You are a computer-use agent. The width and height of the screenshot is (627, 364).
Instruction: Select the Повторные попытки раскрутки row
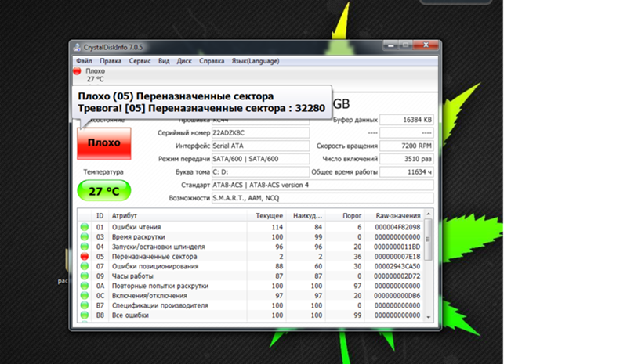click(251, 286)
